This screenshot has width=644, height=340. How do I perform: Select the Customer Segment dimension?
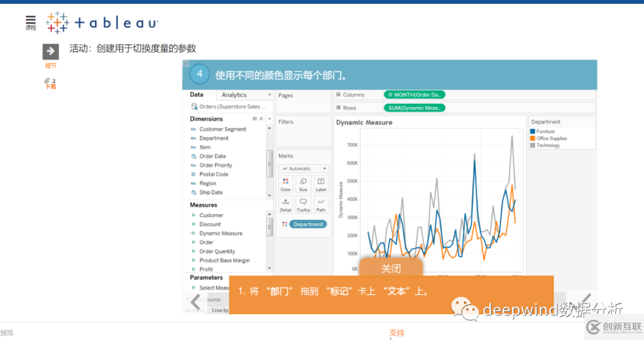(x=222, y=129)
